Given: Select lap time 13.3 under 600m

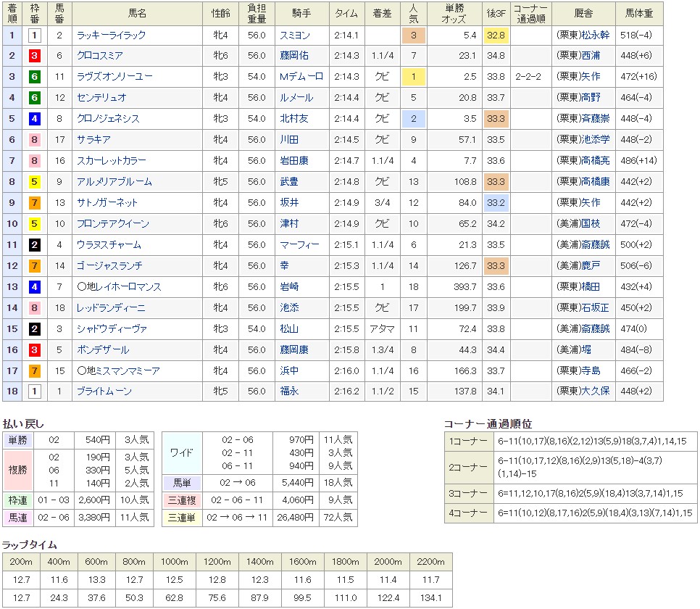Looking at the screenshot, I should 96,580.
